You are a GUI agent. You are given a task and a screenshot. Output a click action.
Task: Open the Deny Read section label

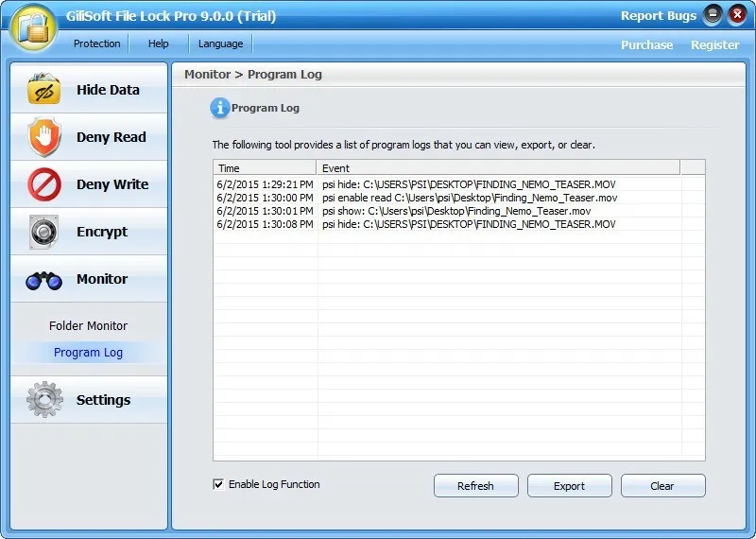point(111,137)
